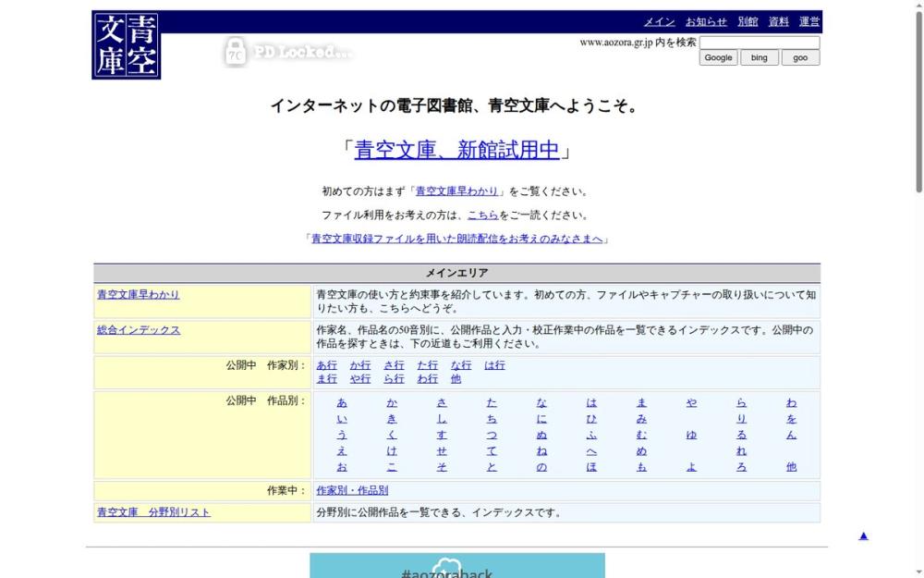Browse authors in や行
Screen dimensions: 924x578
pyautogui.click(x=360, y=378)
